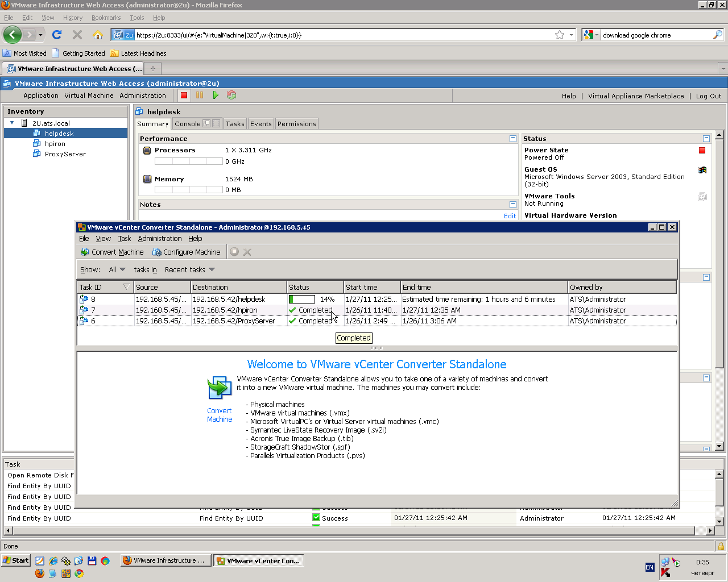Click the Convert Machine link in the welcome panel
The image size is (728, 582).
tap(220, 415)
